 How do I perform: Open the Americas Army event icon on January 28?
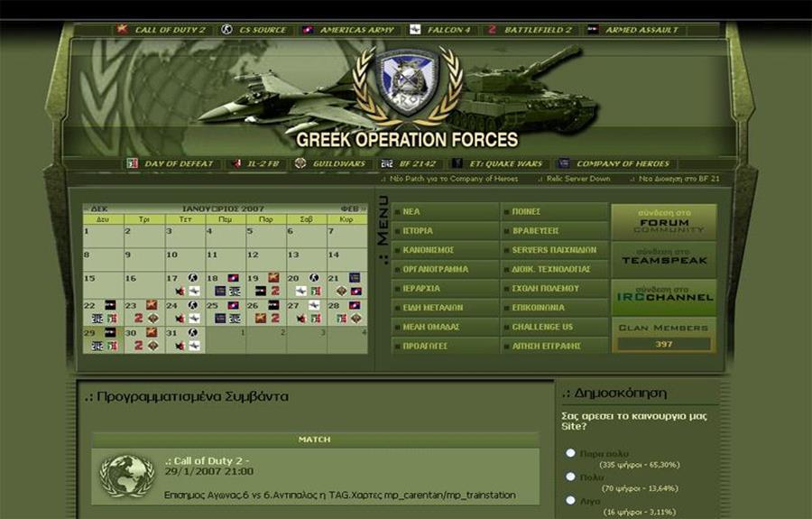click(x=355, y=305)
